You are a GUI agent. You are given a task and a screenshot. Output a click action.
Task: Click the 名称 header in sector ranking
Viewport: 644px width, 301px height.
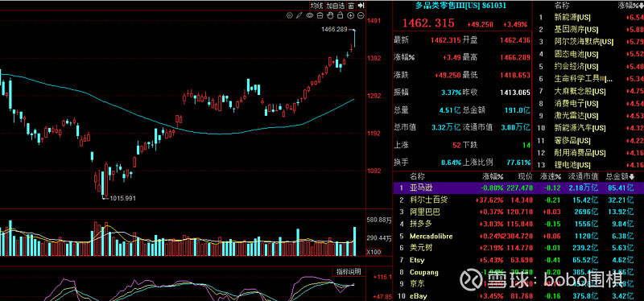(x=562, y=6)
